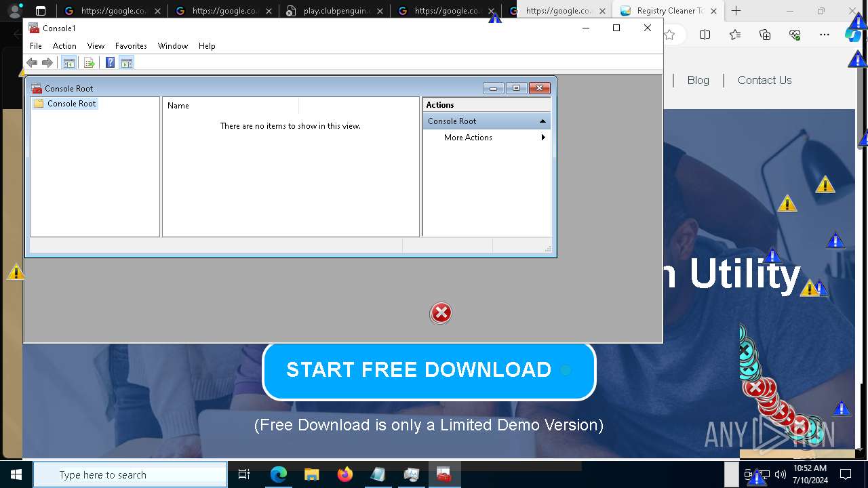Click the Console1 title bar toolbox icon
868x488 pixels.
coord(34,28)
